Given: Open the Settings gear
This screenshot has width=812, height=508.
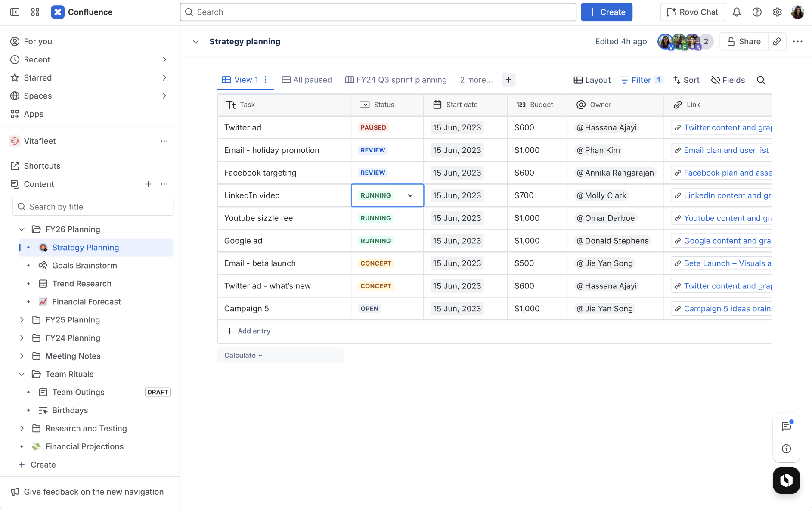Looking at the screenshot, I should point(778,12).
